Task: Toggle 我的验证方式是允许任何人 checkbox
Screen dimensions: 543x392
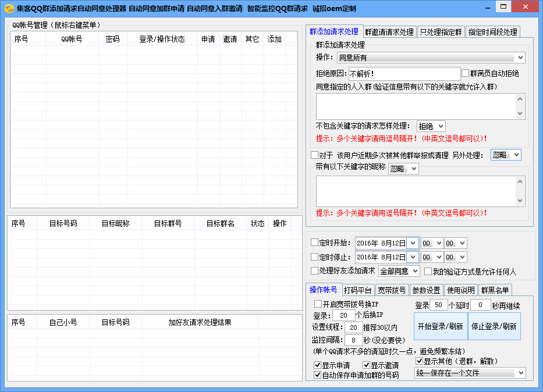Action: 428,271
